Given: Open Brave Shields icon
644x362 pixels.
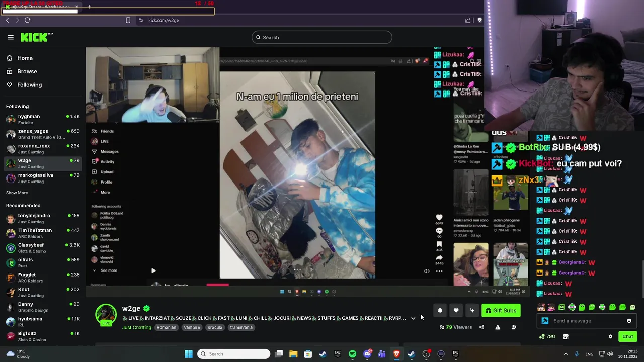Looking at the screenshot, I should tap(479, 20).
